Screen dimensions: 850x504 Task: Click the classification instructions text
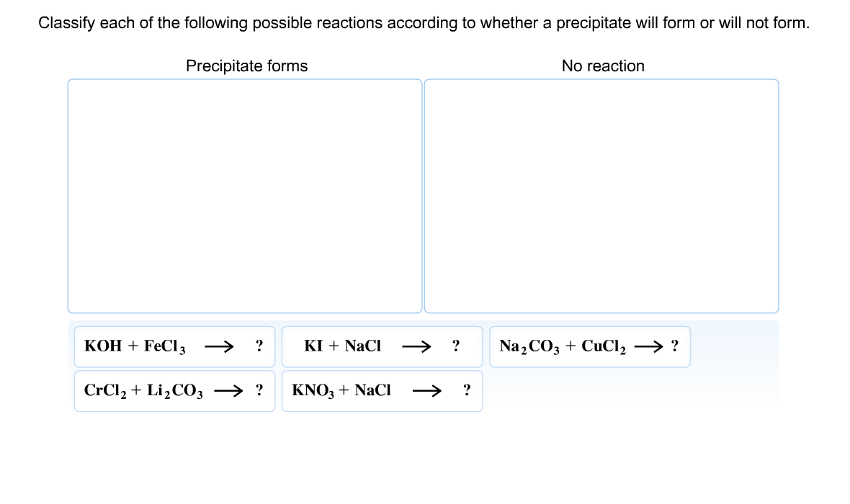424,22
